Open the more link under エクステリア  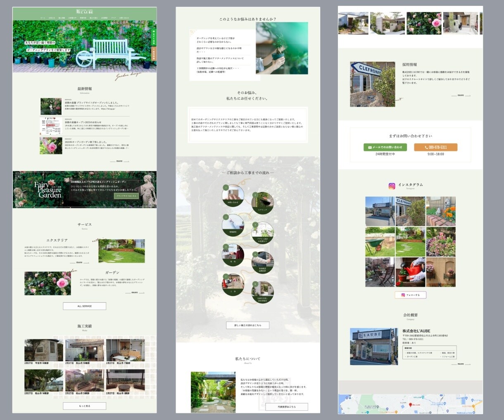[x=79, y=262]
